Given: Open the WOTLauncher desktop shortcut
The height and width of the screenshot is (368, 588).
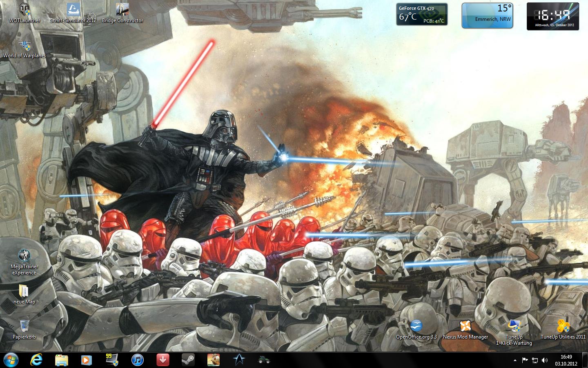Looking at the screenshot, I should [24, 11].
